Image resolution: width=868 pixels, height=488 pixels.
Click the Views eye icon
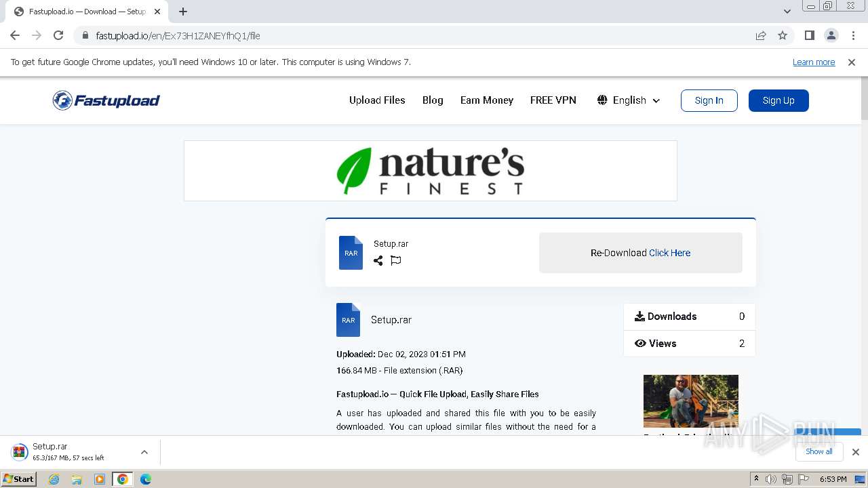pos(640,344)
